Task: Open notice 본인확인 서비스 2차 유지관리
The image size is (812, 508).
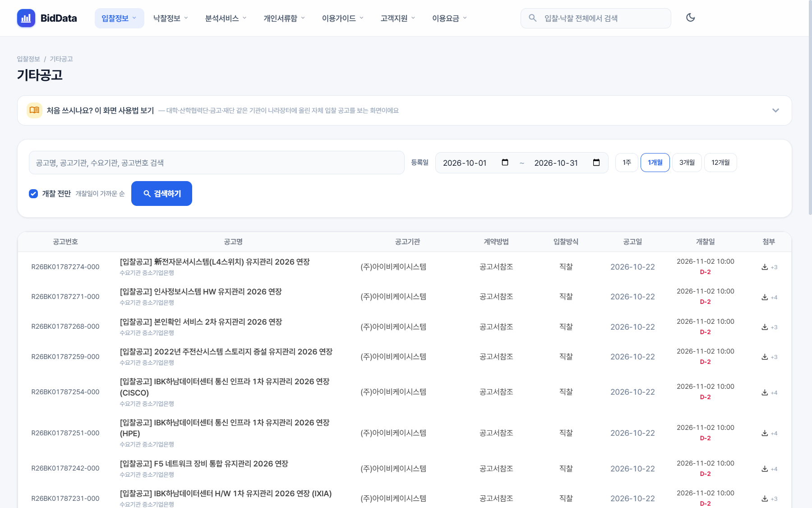Action: [201, 322]
